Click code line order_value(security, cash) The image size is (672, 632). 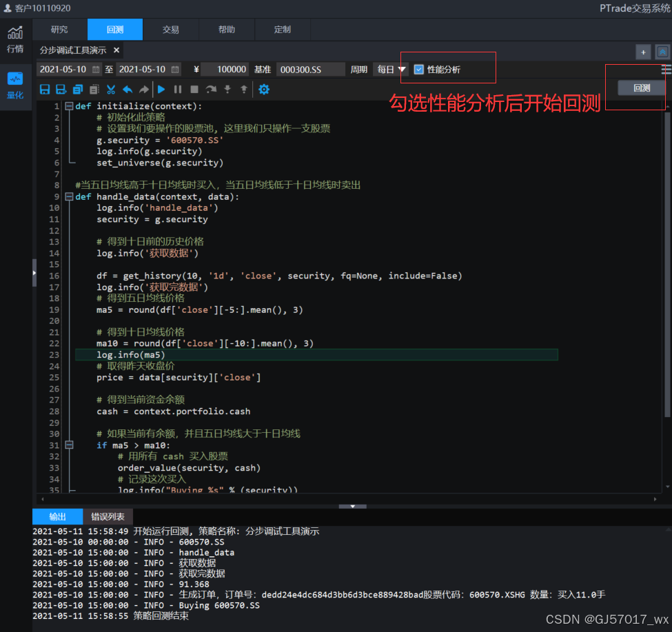tap(189, 468)
